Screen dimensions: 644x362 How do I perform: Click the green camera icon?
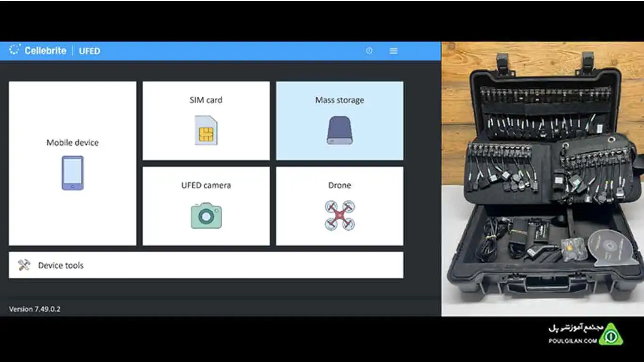206,216
